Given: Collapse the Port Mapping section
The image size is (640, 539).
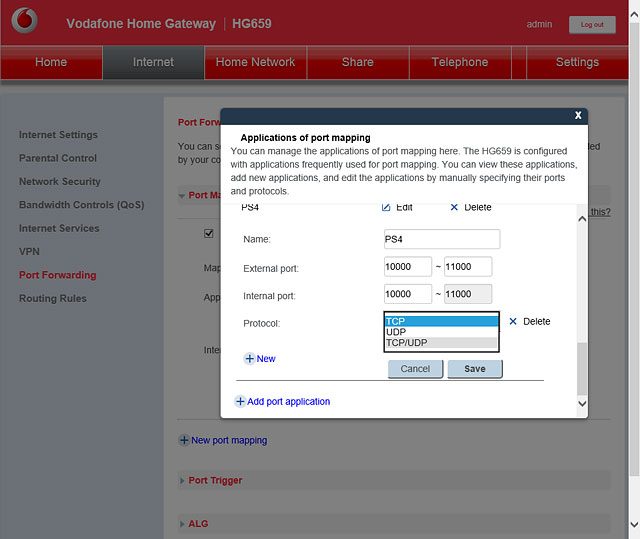Looking at the screenshot, I should click(182, 196).
